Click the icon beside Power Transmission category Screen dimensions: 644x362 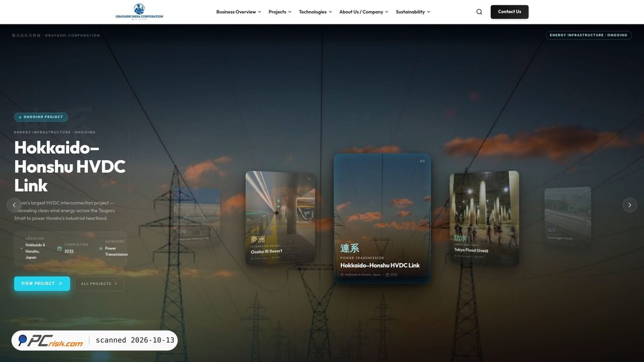101,249
